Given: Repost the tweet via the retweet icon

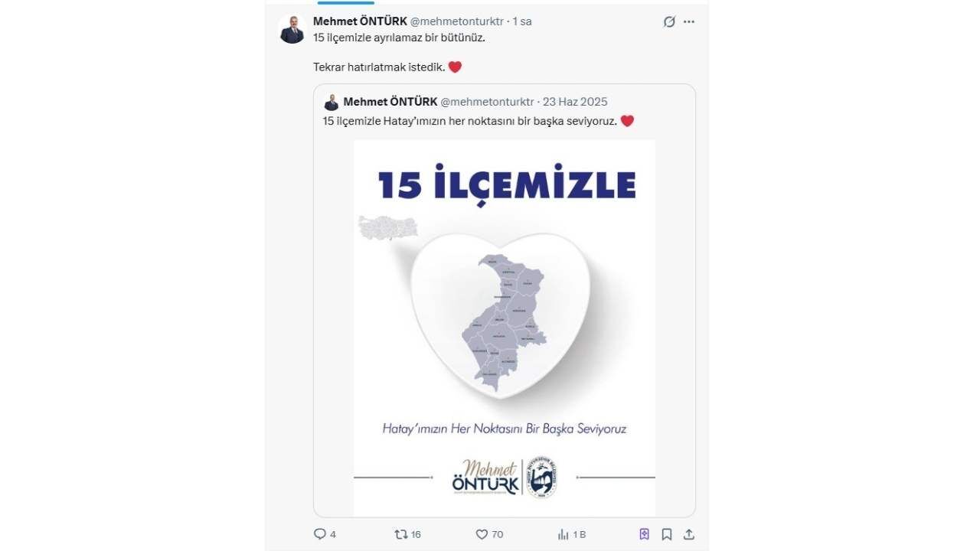Looking at the screenshot, I should [x=400, y=534].
